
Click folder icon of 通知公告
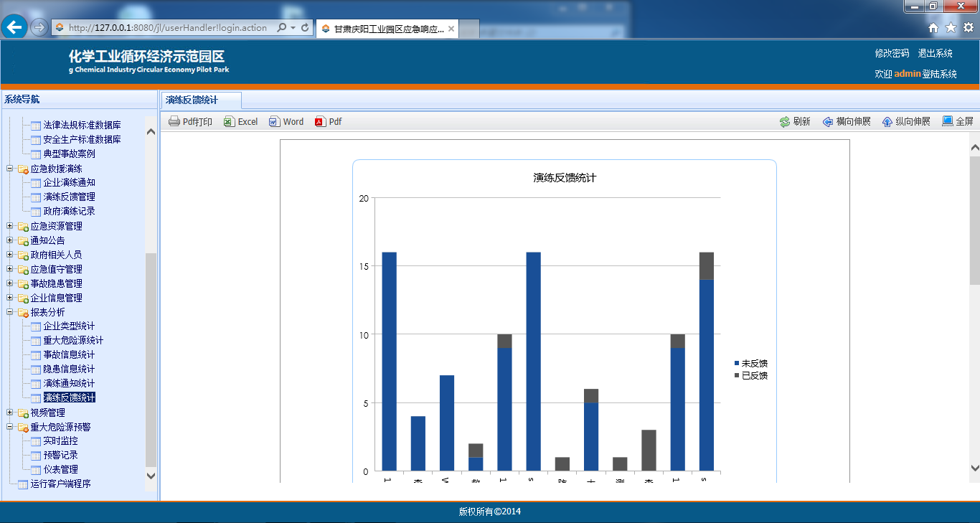tap(23, 240)
